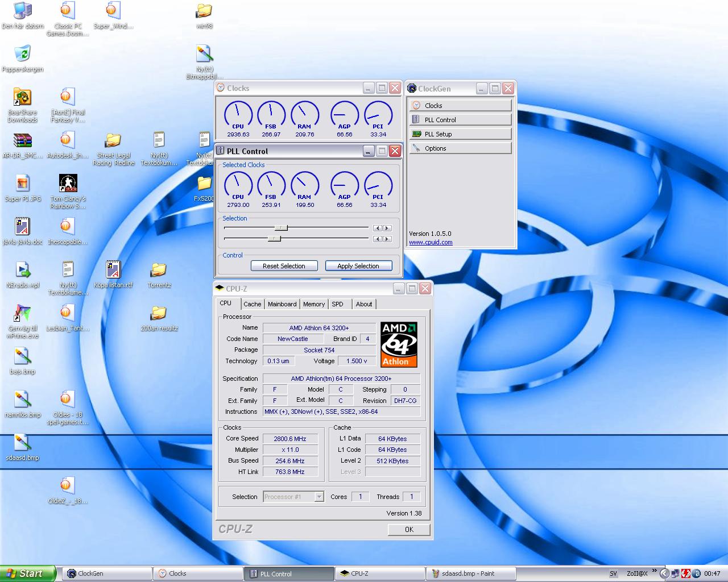The width and height of the screenshot is (728, 582).
Task: Select the 200an resultz folder
Action: [159, 318]
